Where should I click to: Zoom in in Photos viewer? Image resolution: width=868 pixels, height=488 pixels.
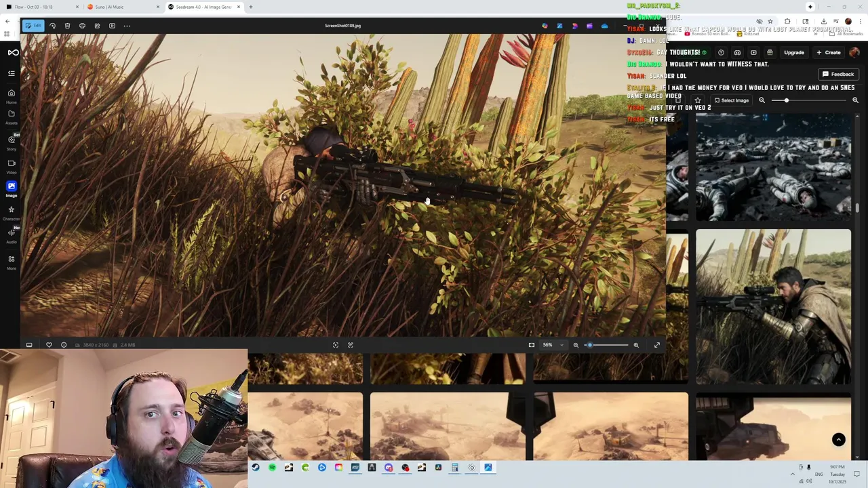pyautogui.click(x=636, y=345)
